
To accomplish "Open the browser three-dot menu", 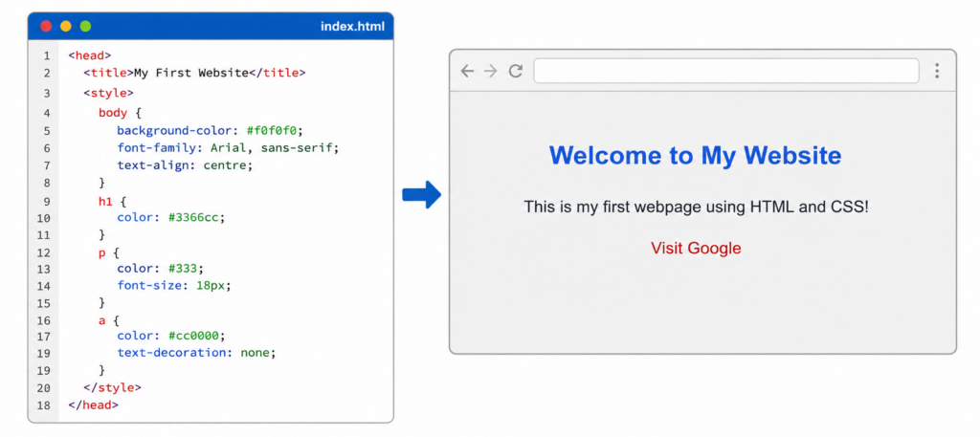I will click(936, 71).
